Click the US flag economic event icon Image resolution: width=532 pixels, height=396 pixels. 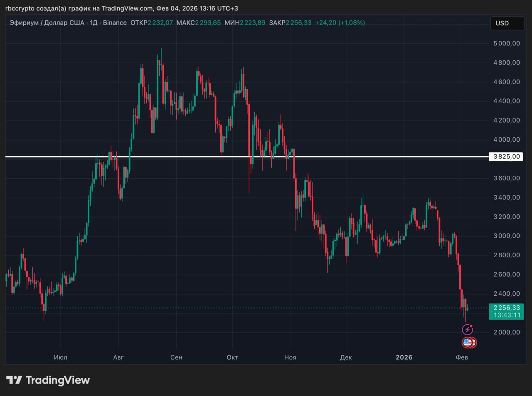coord(468,343)
